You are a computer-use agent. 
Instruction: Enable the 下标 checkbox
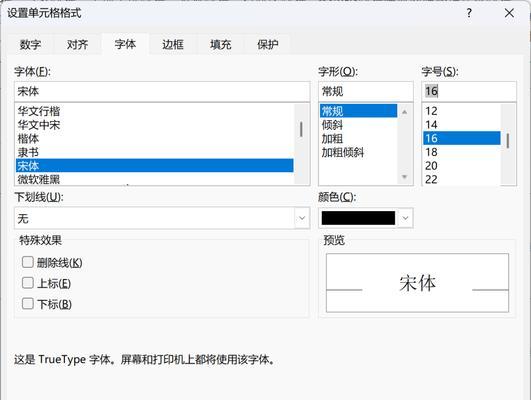point(28,303)
